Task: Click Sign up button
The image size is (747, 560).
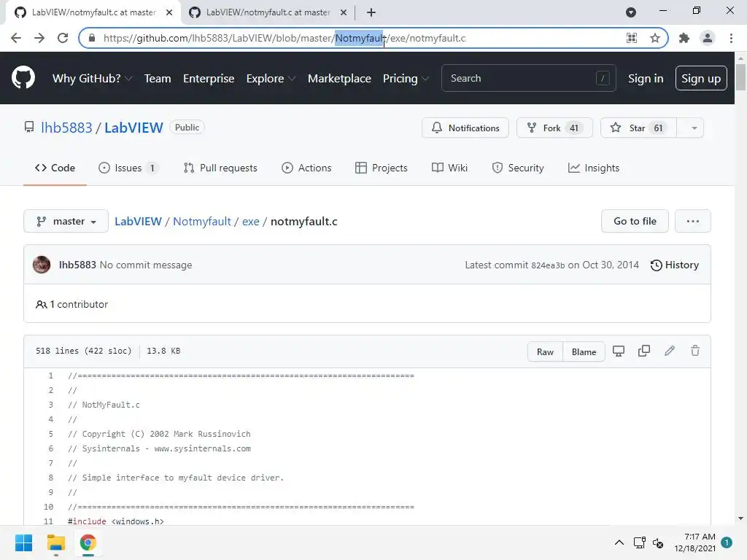Action: (701, 78)
